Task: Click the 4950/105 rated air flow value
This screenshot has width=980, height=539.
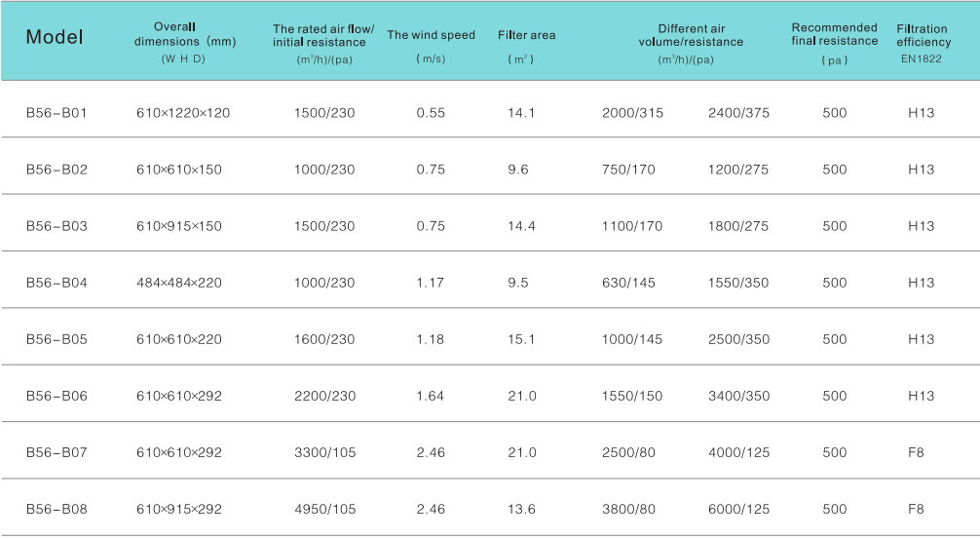Action: point(324,509)
